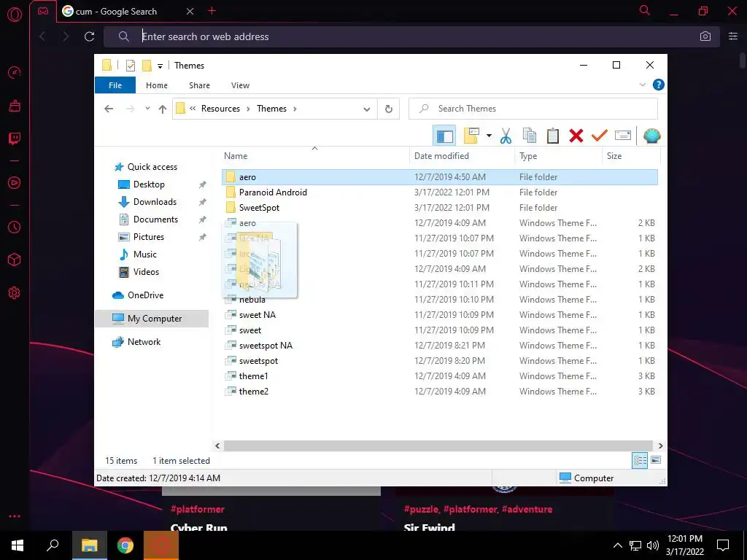This screenshot has height=560, width=747.
Task: Open the View ribbon tab
Action: [240, 85]
